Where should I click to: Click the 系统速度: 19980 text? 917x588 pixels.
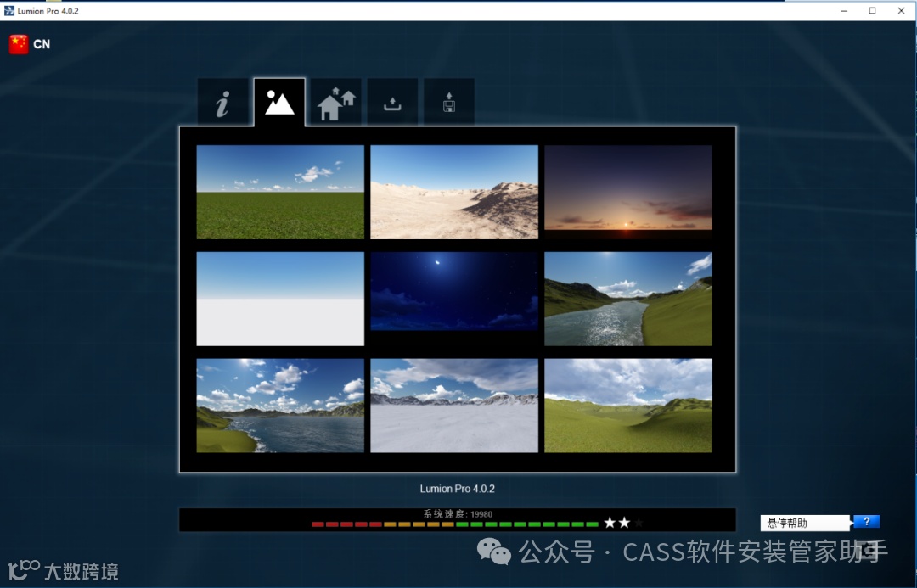tap(458, 514)
